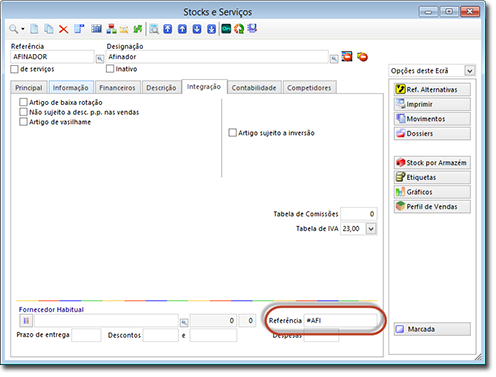Toggle the 'Inativo' checkbox
The height and width of the screenshot is (377, 496).
click(110, 69)
